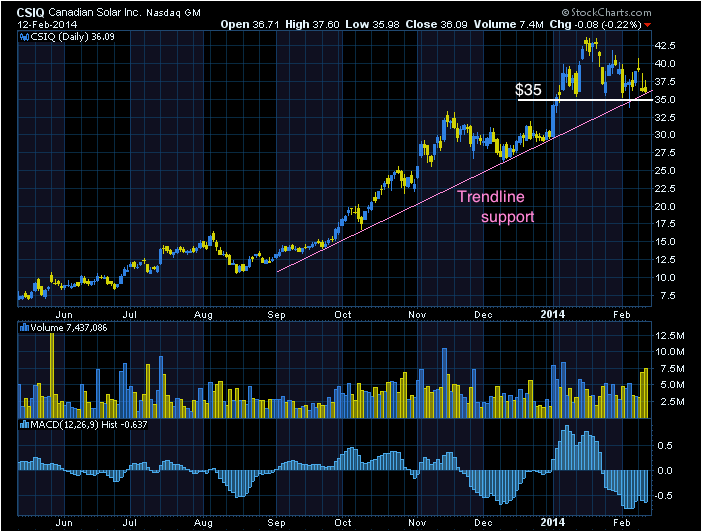
Task: Click the Volume 7.4M header value
Action: [508, 25]
